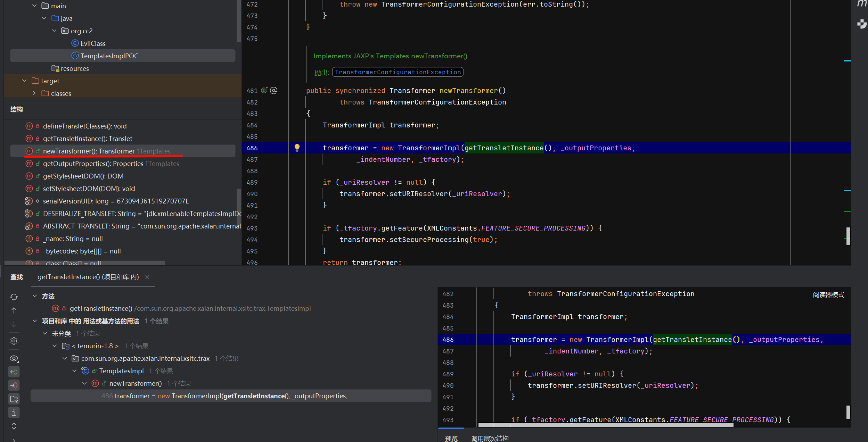Click the lightbulb intention icon on line 486
868x442 pixels.
point(297,148)
